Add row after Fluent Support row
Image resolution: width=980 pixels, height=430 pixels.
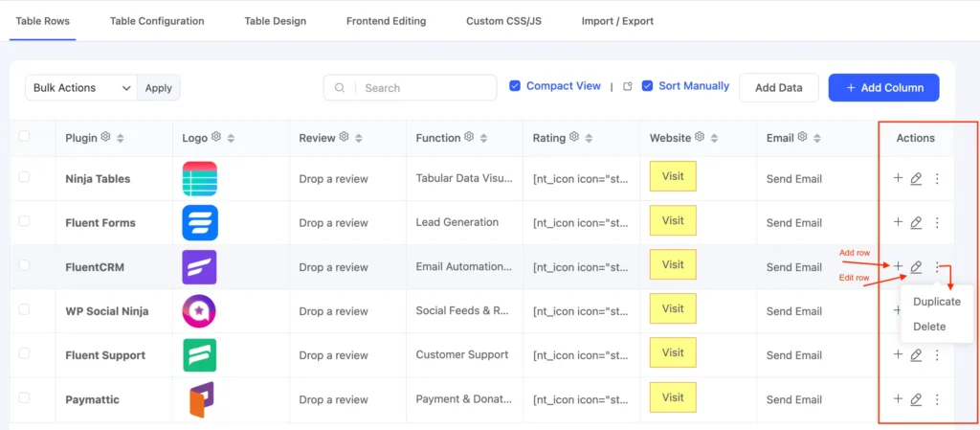(898, 354)
